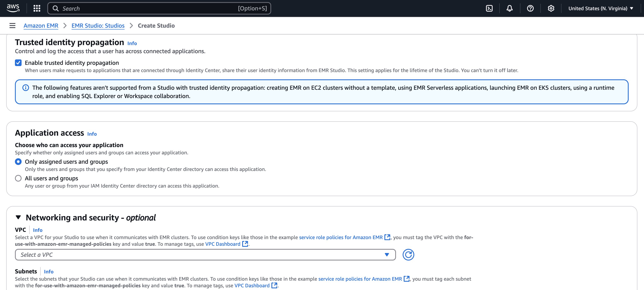Open AWS CloudShell terminal icon
The width and height of the screenshot is (644, 290).
pyautogui.click(x=489, y=8)
